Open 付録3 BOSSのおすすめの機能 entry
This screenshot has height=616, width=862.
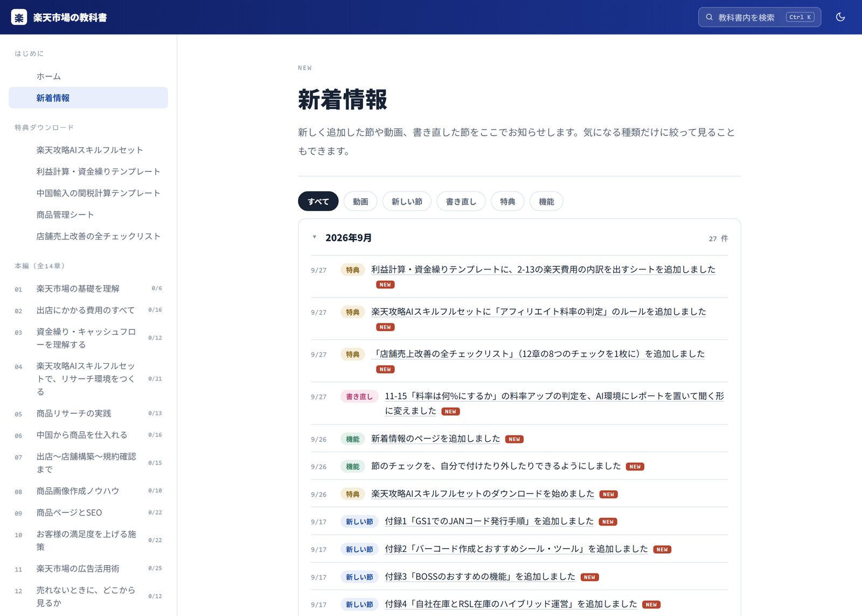[x=480, y=577]
